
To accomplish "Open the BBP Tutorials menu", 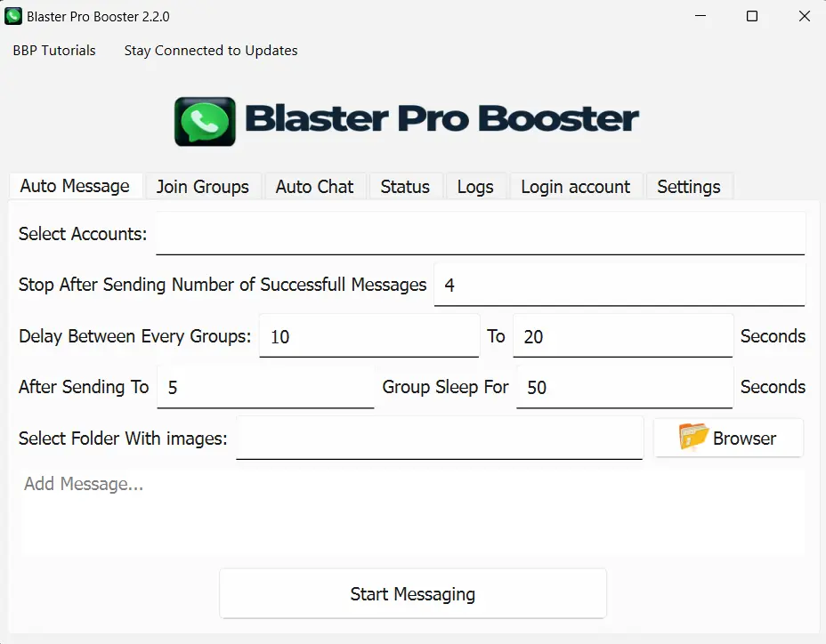I will coord(54,51).
